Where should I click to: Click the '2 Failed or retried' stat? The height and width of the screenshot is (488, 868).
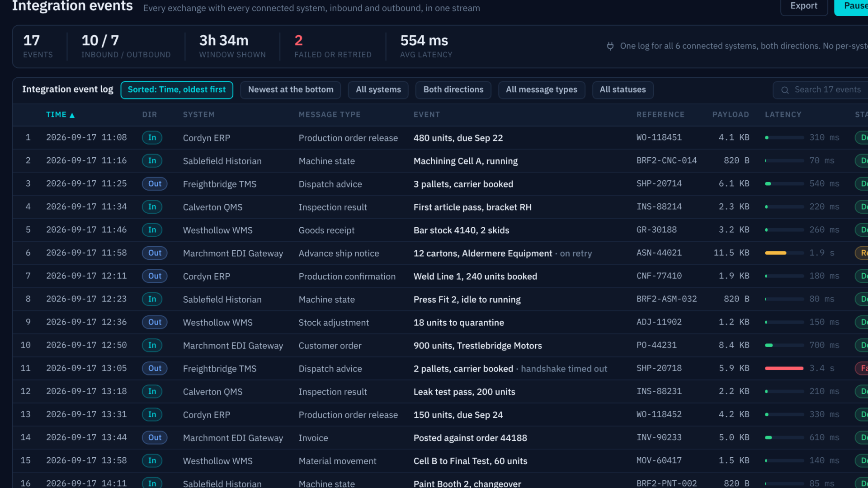333,46
